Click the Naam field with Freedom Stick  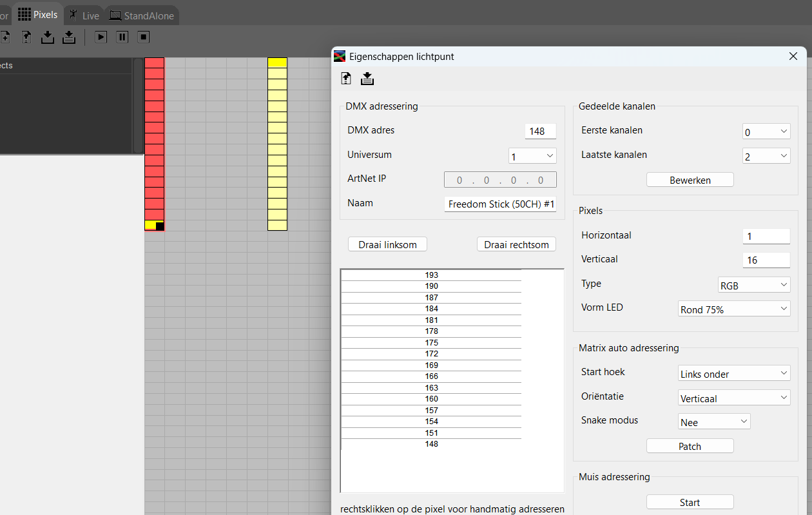[500, 204]
